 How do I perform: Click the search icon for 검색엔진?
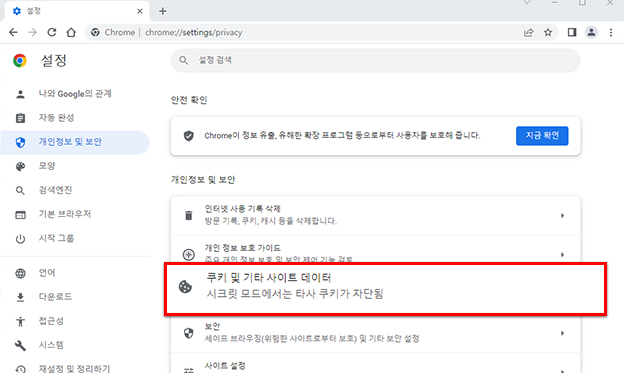pyautogui.click(x=20, y=191)
